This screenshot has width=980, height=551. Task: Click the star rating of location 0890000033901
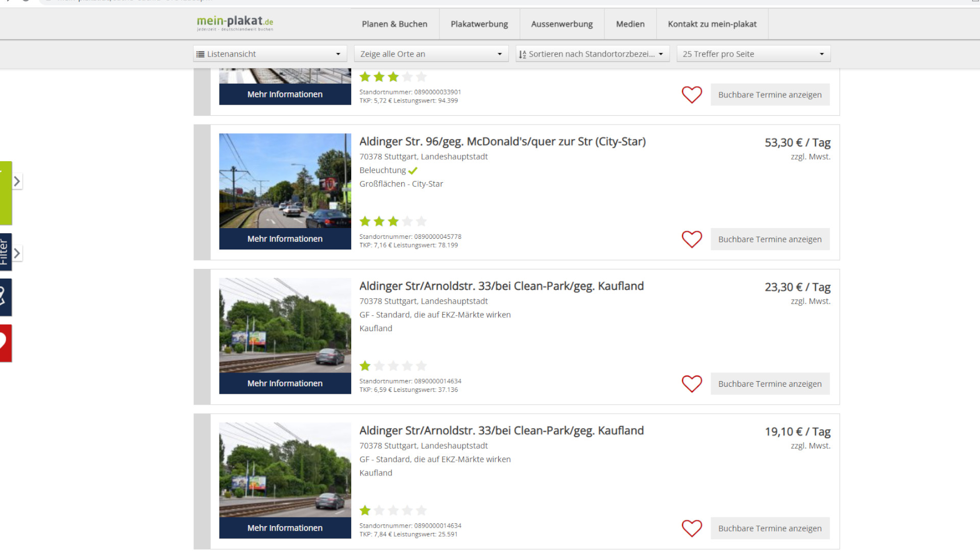tap(393, 77)
